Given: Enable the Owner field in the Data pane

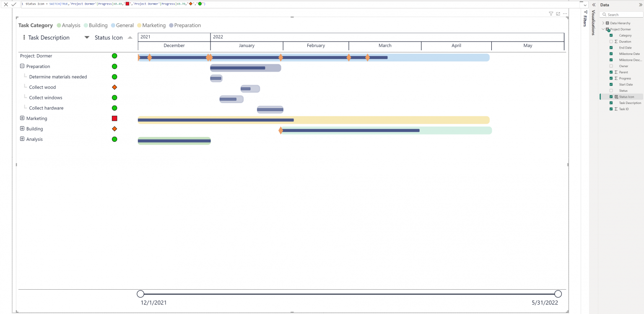Looking at the screenshot, I should pyautogui.click(x=611, y=66).
